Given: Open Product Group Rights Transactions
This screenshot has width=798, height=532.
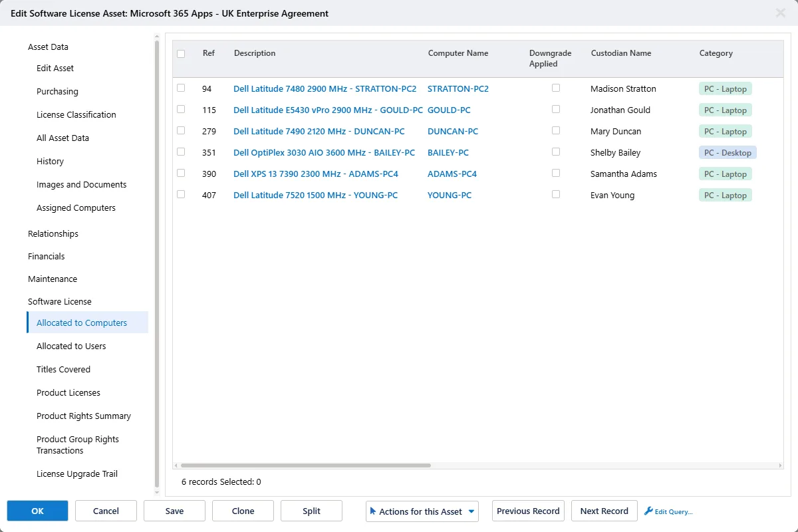Looking at the screenshot, I should [78, 445].
